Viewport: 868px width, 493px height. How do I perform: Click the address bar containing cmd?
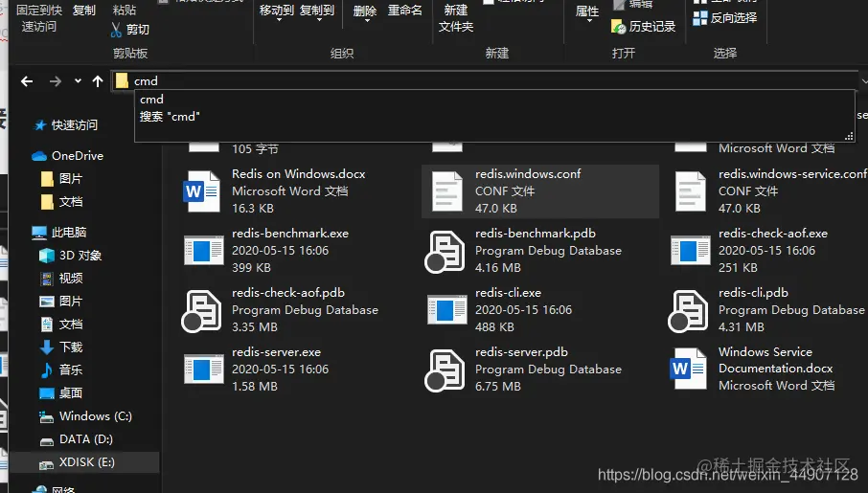pos(487,80)
